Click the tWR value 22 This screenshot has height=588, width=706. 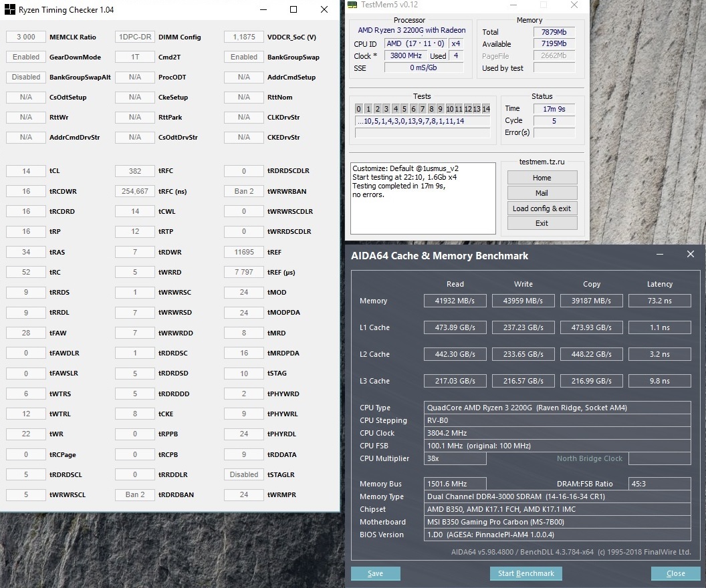tap(26, 434)
